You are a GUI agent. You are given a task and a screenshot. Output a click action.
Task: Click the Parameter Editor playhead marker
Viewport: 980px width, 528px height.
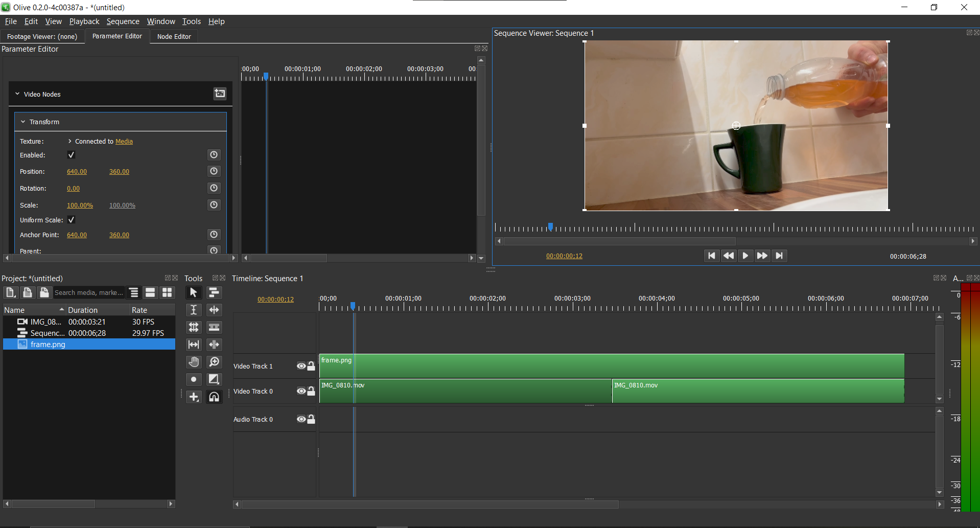click(x=266, y=76)
